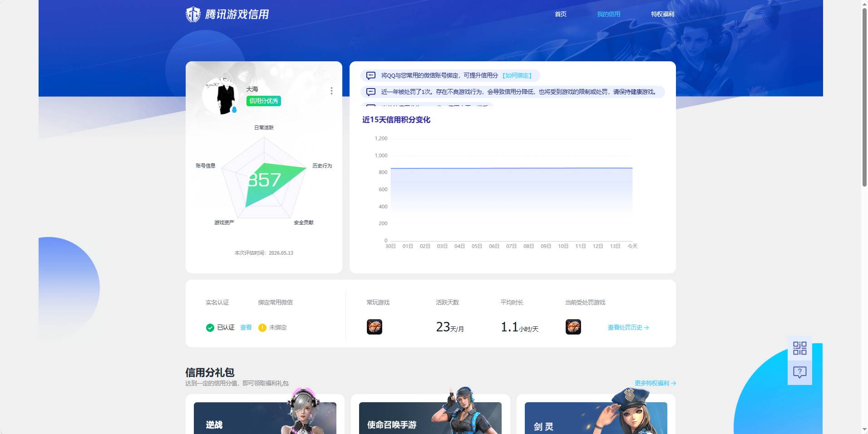Click the 本次评估时间 2026.05.13 text
This screenshot has width=868, height=434.
[x=264, y=253]
